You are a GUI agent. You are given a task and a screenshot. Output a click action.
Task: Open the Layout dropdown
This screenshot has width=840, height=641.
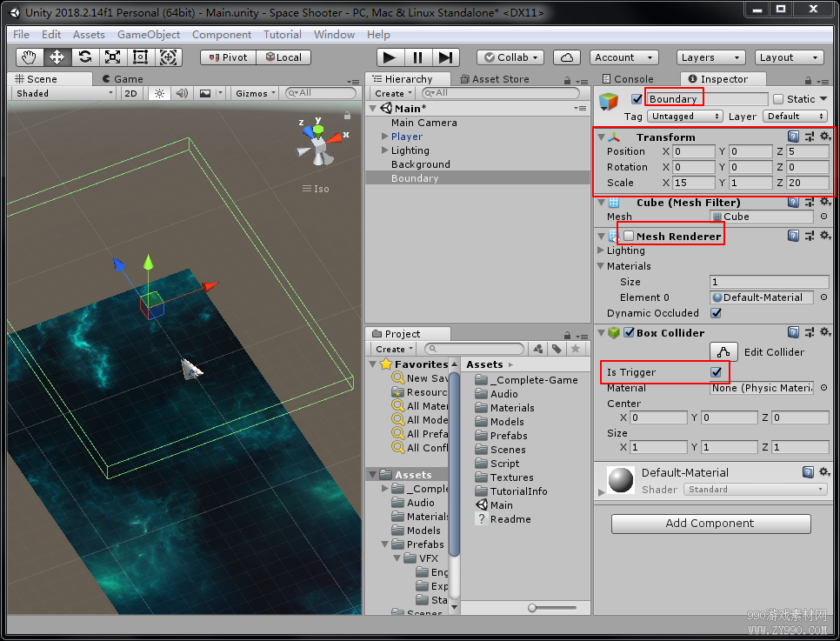point(789,57)
